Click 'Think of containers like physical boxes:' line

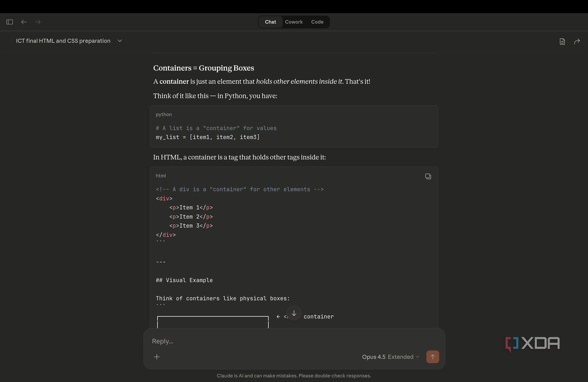[223, 298]
